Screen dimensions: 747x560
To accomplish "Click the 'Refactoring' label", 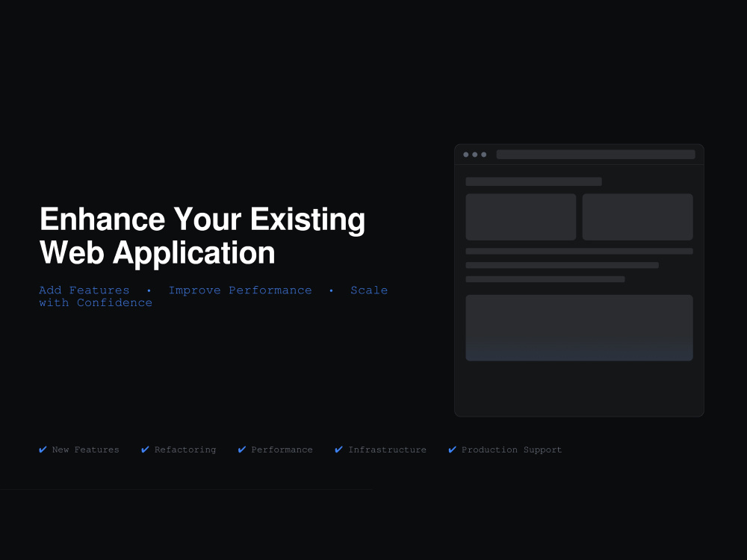I will click(185, 449).
